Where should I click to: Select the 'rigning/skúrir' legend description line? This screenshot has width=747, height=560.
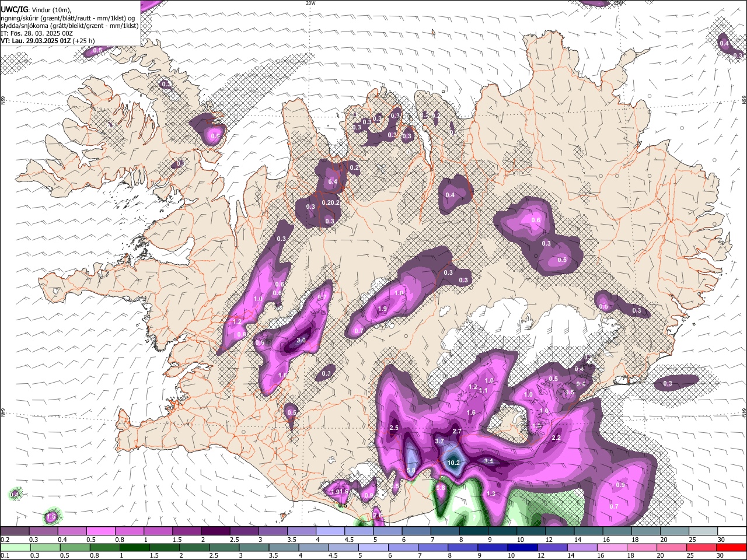click(68, 18)
